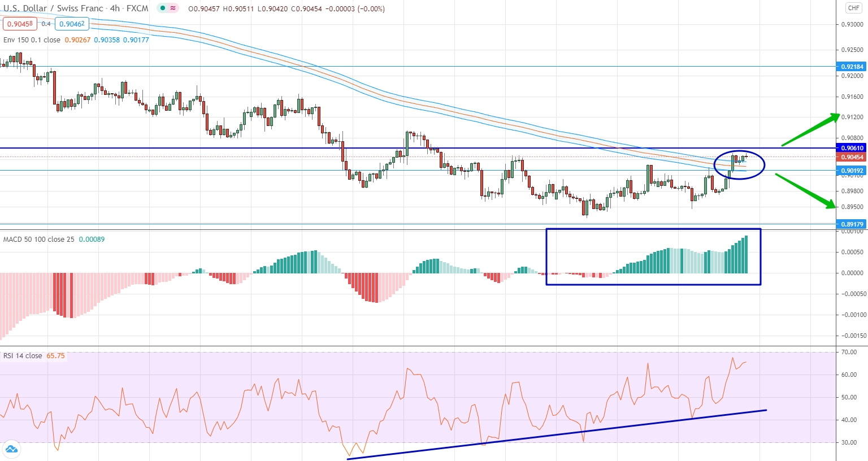The width and height of the screenshot is (868, 461).
Task: Click the 4h interval label in title
Action: pyautogui.click(x=115, y=8)
